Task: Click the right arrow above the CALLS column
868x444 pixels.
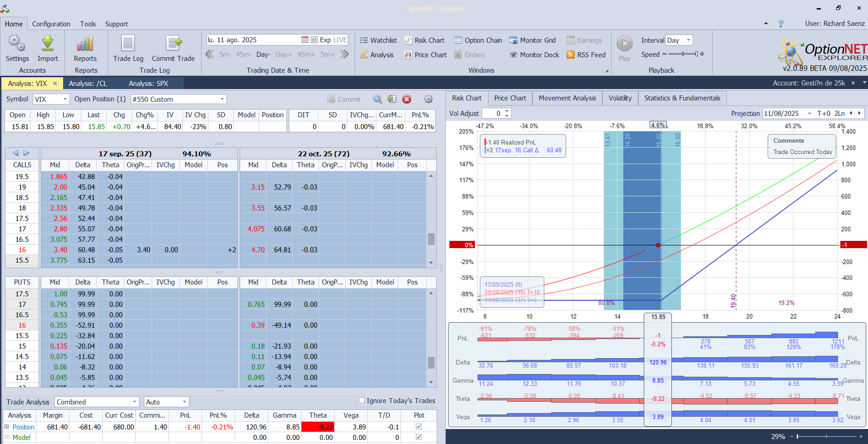Action: click(x=26, y=153)
